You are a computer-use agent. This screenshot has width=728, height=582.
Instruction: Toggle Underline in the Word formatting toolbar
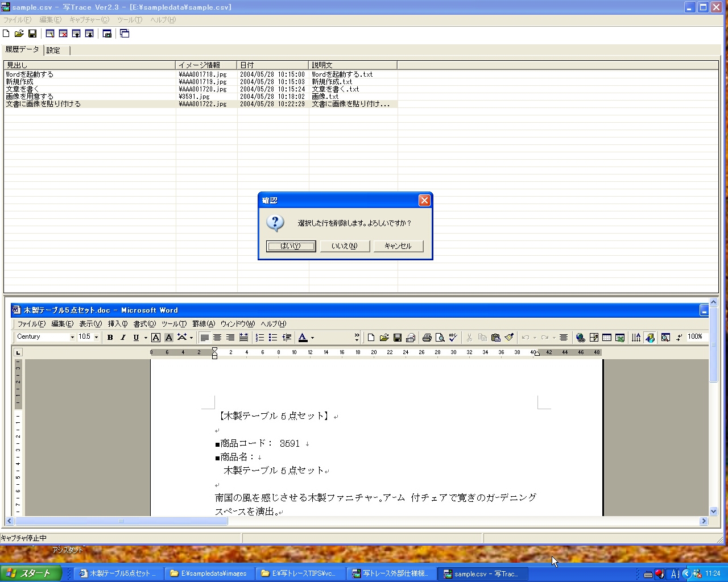pyautogui.click(x=136, y=338)
